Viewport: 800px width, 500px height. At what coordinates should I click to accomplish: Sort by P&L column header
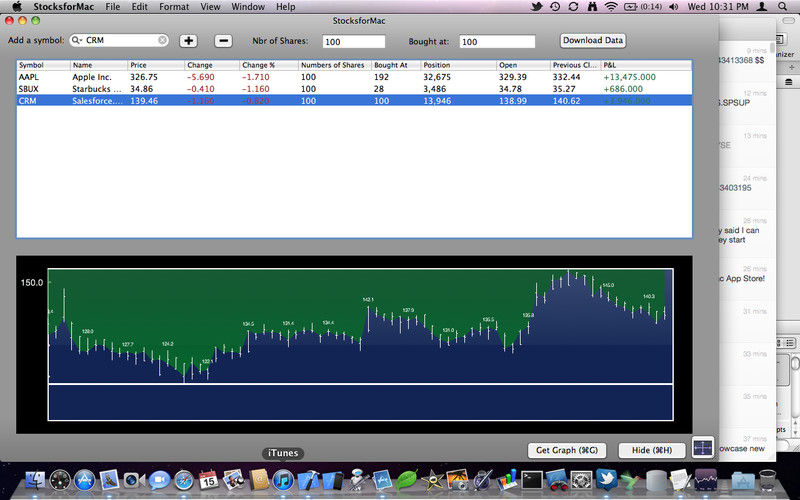click(646, 65)
